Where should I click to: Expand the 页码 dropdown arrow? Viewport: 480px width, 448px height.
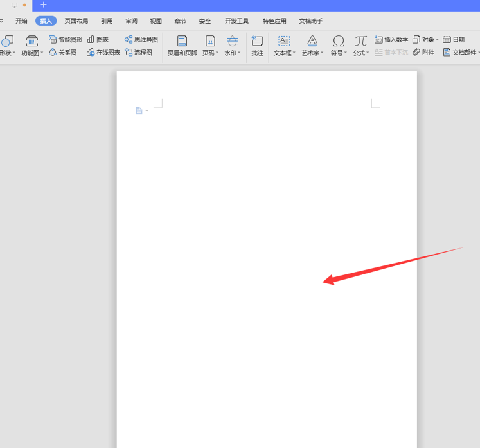click(217, 53)
